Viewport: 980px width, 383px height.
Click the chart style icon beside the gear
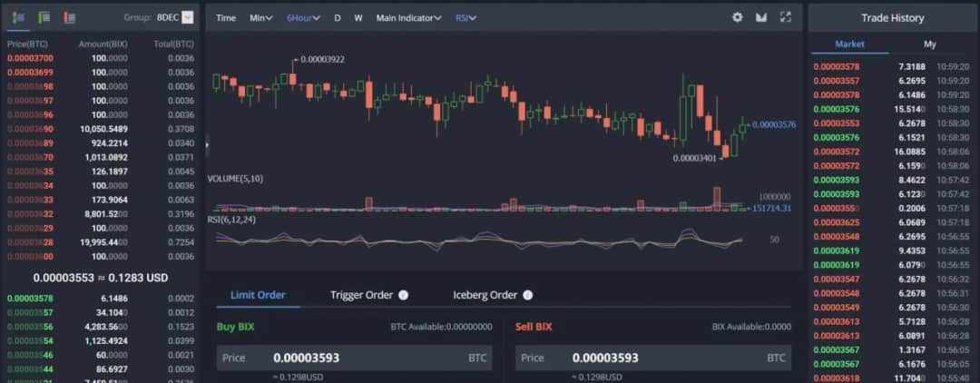coord(761,17)
